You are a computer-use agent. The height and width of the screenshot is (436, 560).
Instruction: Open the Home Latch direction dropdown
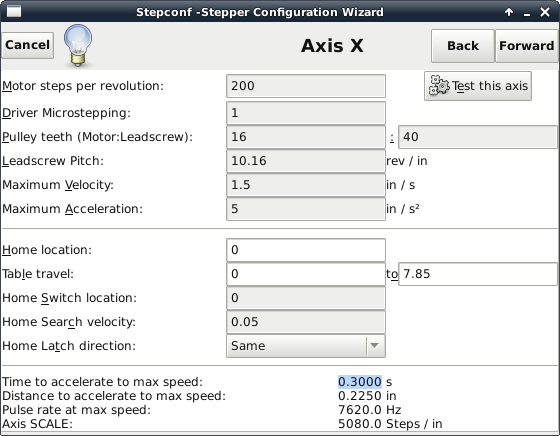(306, 346)
